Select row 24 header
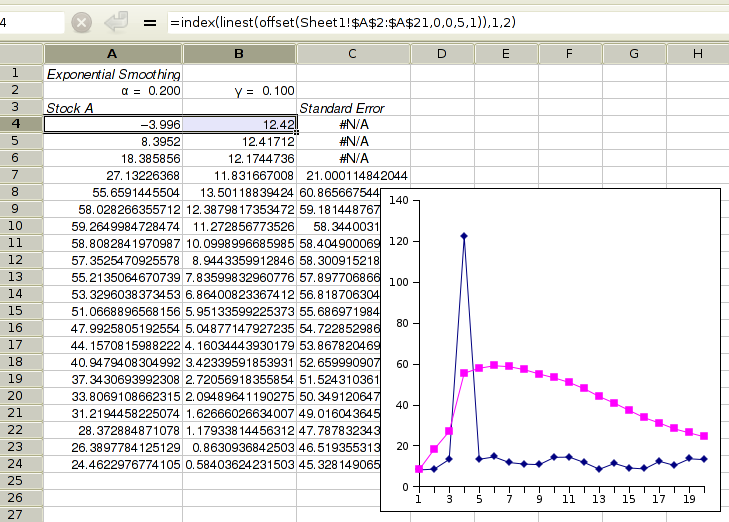The image size is (729, 522). (x=21, y=464)
